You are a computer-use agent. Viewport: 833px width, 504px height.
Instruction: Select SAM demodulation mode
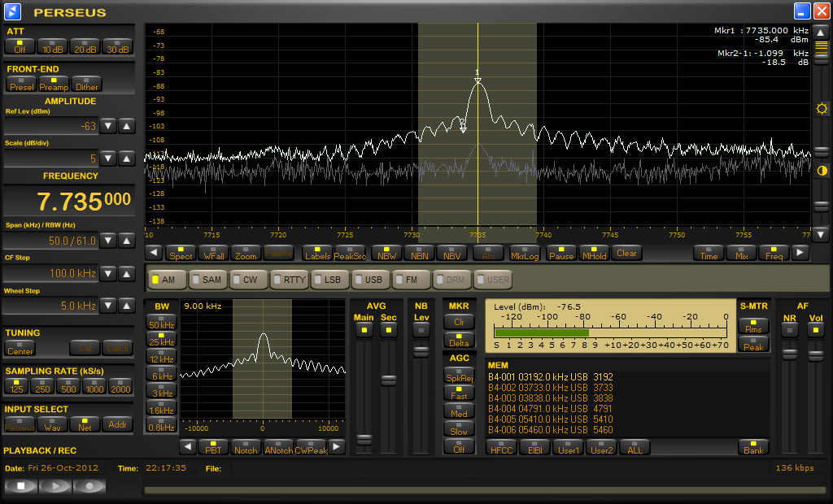[x=208, y=280]
